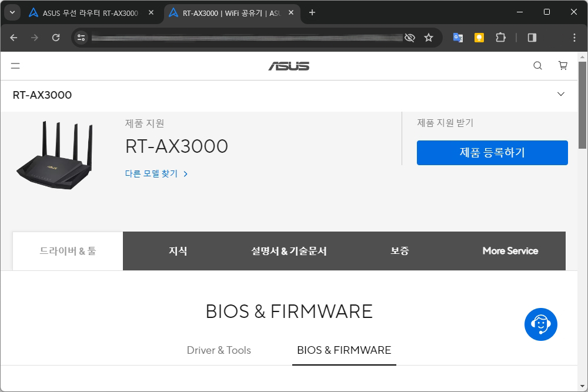This screenshot has width=588, height=392.
Task: Select the BIOS & FIRMWARE sub-tab
Action: pyautogui.click(x=344, y=350)
